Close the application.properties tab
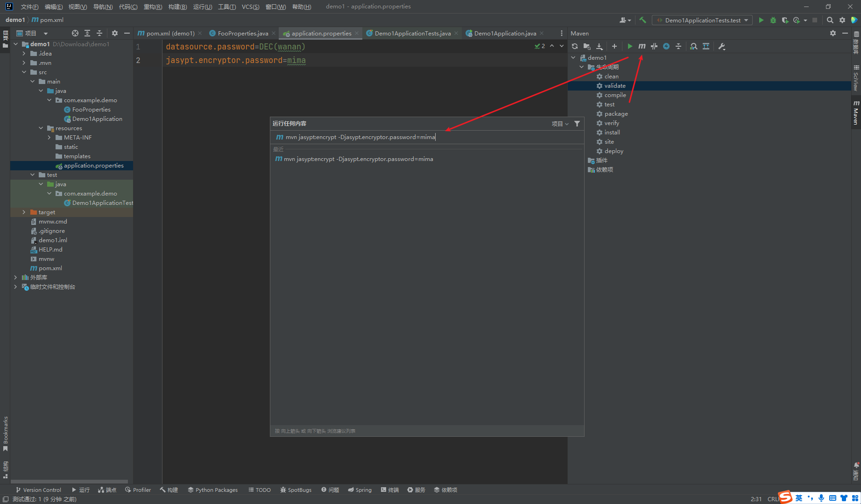Screen dimensions: 861x504 357,33
